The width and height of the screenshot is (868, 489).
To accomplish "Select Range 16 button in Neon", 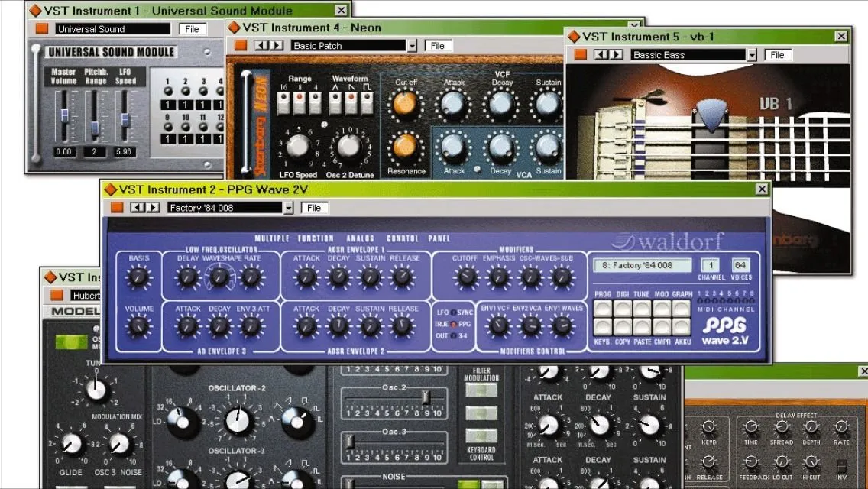I will click(x=283, y=102).
